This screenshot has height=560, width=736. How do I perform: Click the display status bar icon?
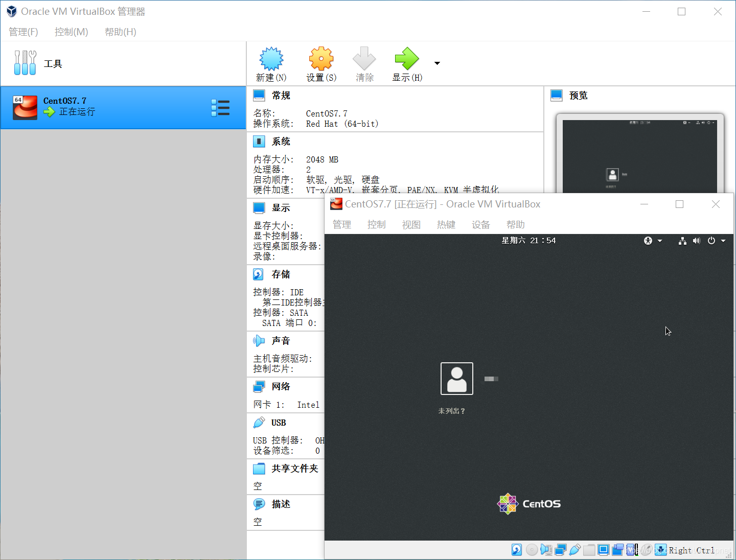603,550
